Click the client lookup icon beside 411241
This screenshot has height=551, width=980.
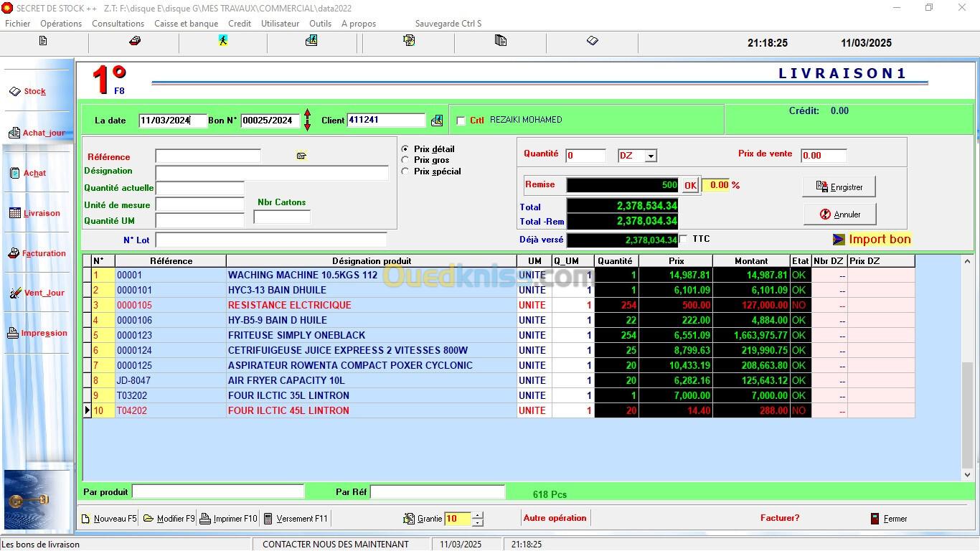[436, 121]
